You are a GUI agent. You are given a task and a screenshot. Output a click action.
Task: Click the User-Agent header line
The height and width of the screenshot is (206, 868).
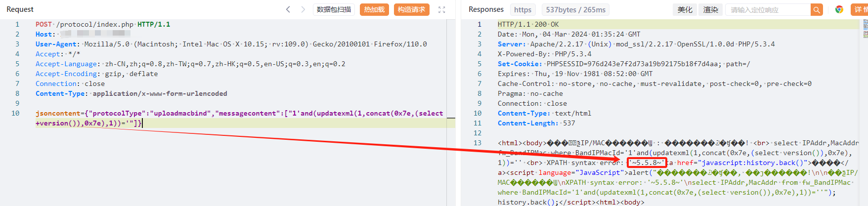[231, 44]
